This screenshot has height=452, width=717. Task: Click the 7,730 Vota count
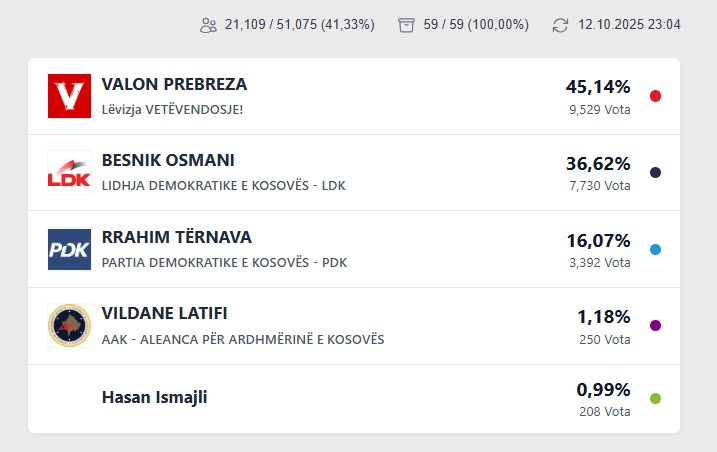[x=600, y=185]
